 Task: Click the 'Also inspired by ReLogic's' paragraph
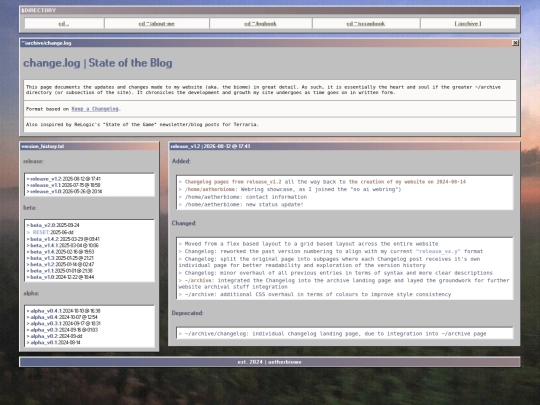click(142, 124)
